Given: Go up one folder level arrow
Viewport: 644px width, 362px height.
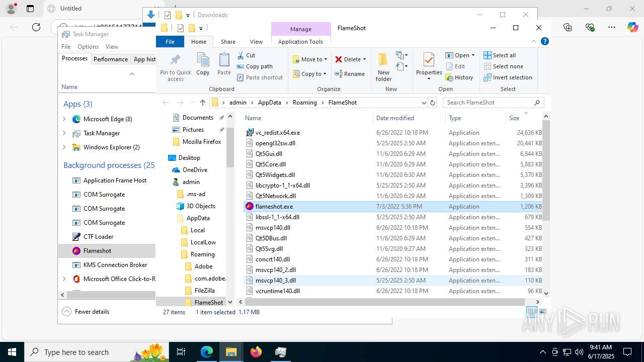Looking at the screenshot, I should click(202, 103).
